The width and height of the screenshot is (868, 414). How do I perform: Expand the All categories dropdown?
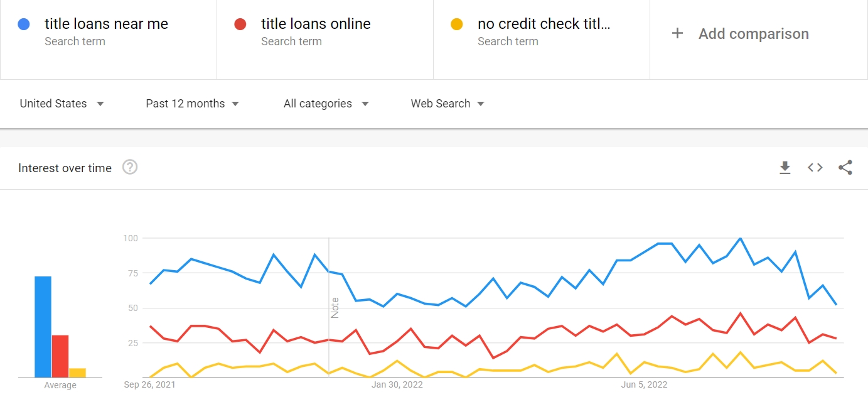[326, 104]
